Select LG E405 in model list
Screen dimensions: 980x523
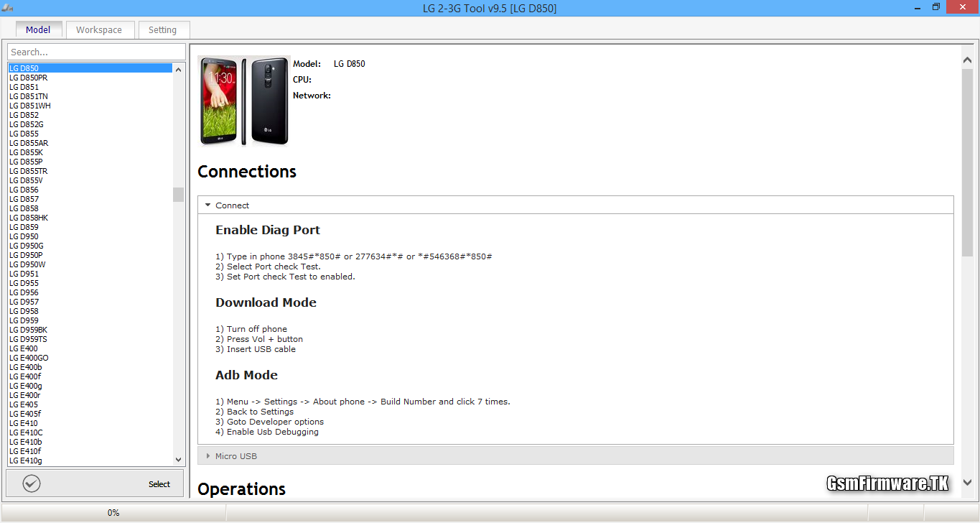[90, 404]
